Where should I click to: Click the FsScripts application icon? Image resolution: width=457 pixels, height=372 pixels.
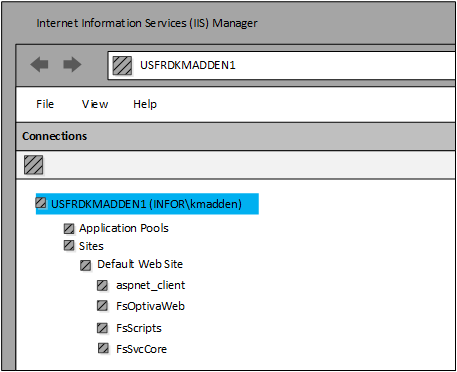tap(102, 328)
